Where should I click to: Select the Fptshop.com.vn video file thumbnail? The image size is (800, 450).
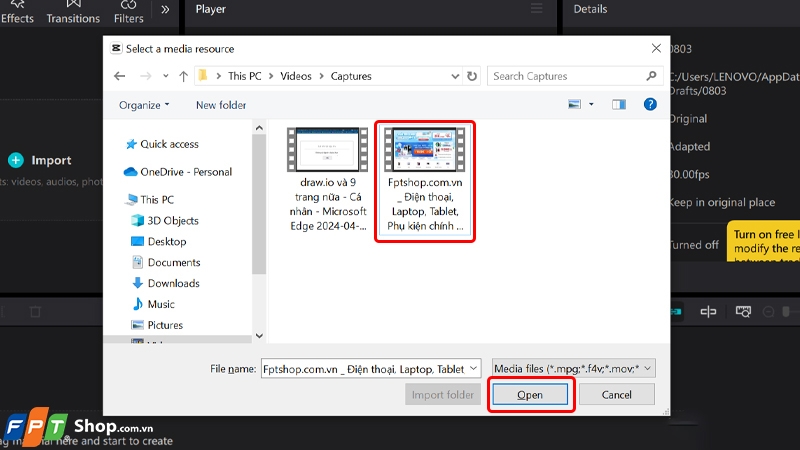pyautogui.click(x=424, y=149)
